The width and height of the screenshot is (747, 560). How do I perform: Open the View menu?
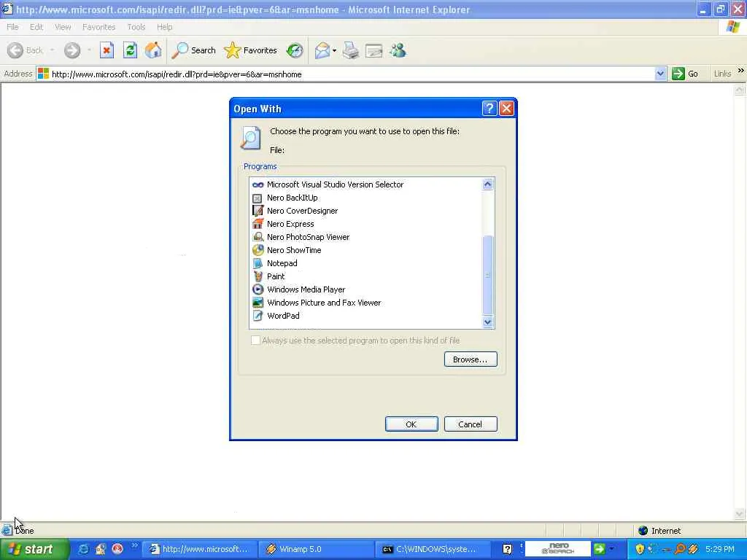tap(63, 27)
